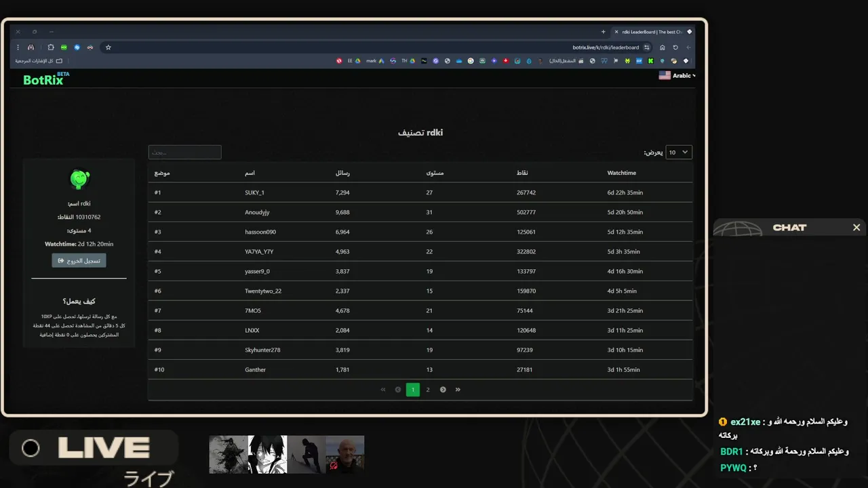Viewport: 868px width, 488px height.
Task: Select the yasser9_0 name cell
Action: [x=257, y=271]
